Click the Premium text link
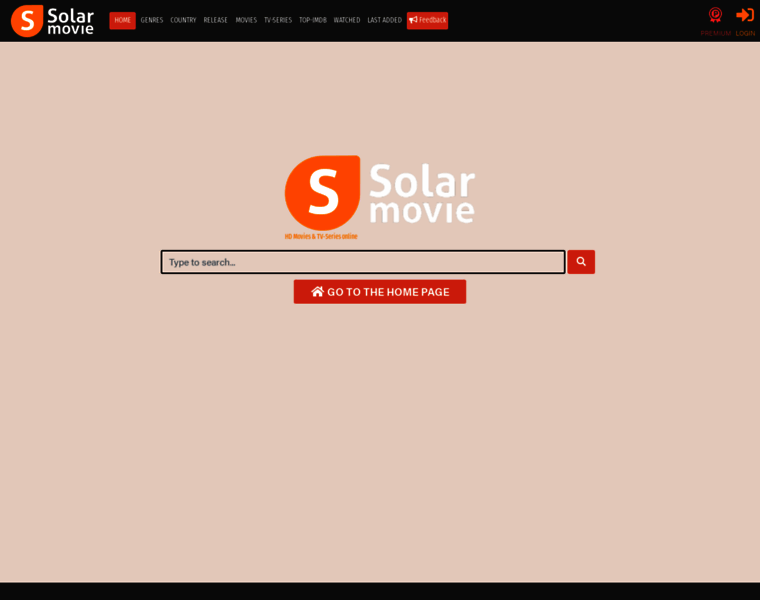Viewport: 760px width, 600px height. pyautogui.click(x=716, y=33)
